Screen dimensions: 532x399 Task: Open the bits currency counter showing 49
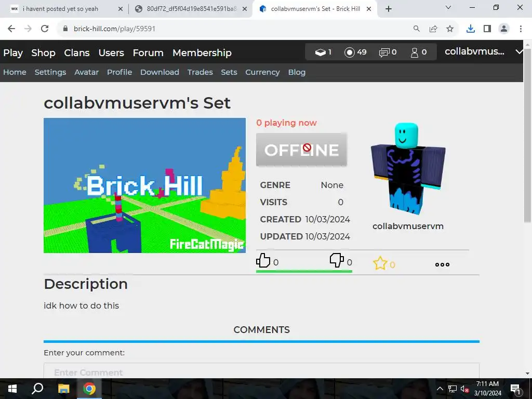click(355, 52)
